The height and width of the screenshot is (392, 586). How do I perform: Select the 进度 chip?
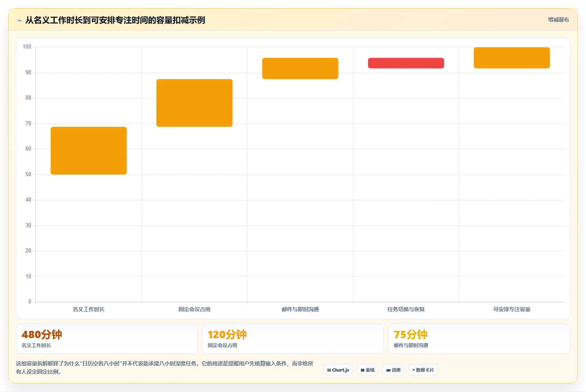[x=393, y=370]
